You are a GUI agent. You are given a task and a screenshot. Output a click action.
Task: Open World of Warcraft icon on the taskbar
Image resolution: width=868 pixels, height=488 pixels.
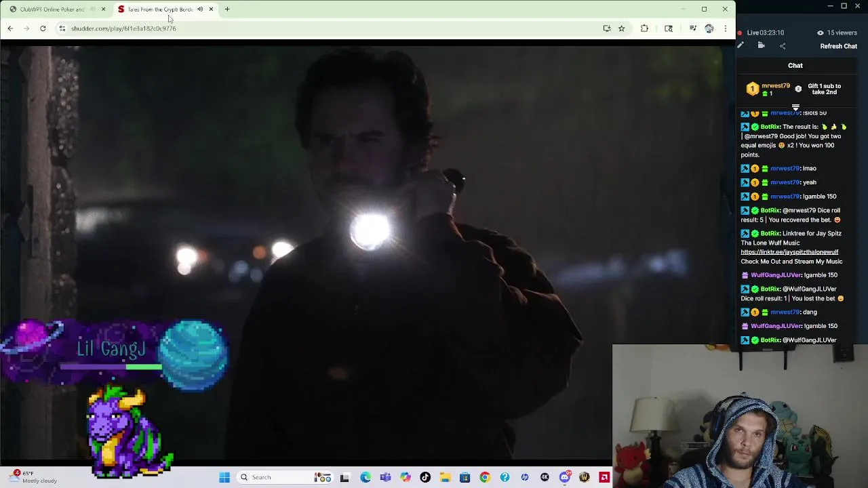coord(585,477)
